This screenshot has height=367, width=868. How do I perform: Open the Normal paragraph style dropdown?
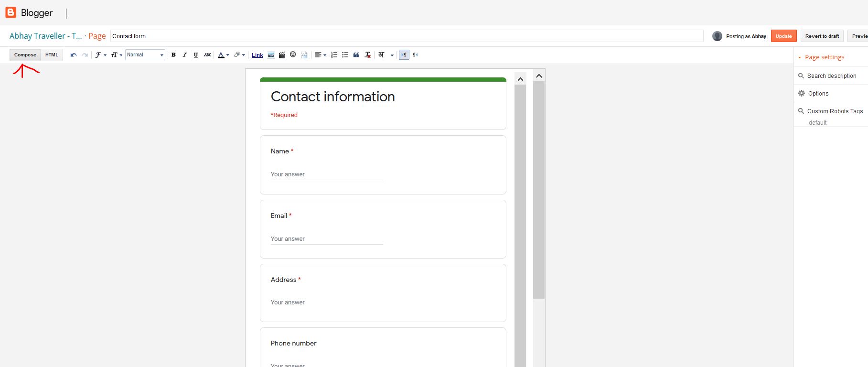(145, 55)
